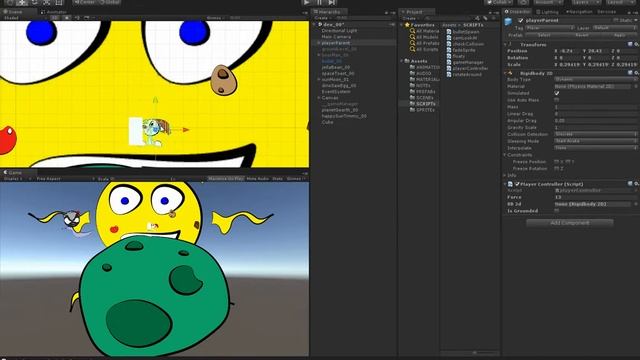Viewport: 640px width, 360px height.
Task: Switch to the Animator tab
Action: coord(54,12)
